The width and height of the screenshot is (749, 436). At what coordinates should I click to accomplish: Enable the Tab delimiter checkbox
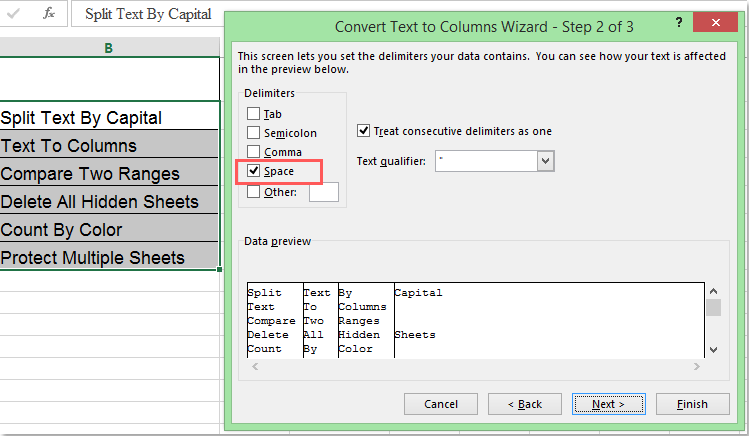253,114
